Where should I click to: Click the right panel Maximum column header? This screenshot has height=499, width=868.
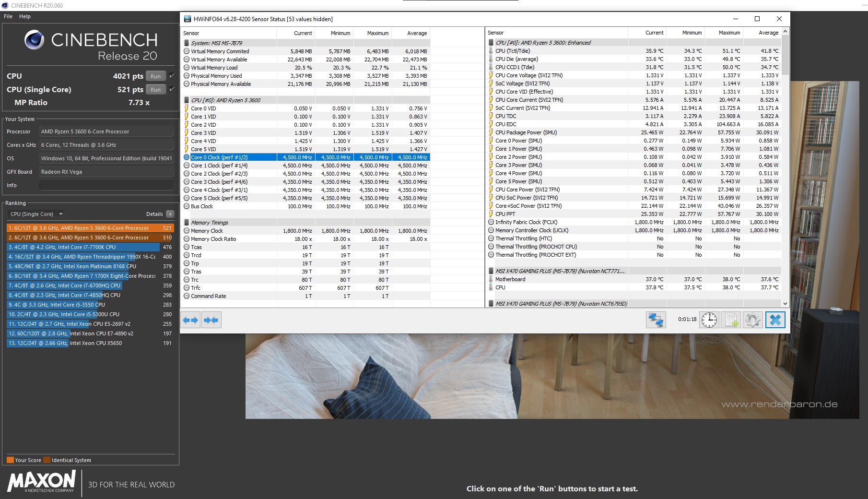point(723,33)
